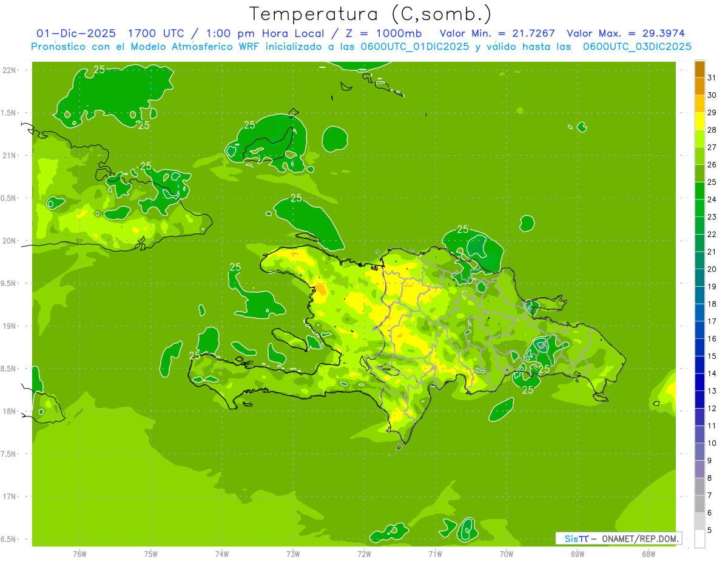Click the valid-until time '0600UTC_03DIC2025'
Image resolution: width=728 pixels, height=562 pixels.
[637, 47]
